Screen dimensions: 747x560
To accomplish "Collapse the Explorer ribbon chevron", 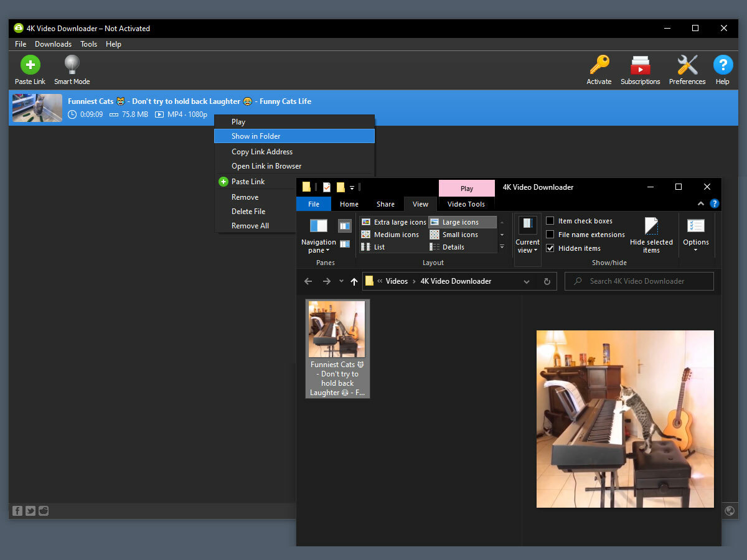I will (701, 203).
